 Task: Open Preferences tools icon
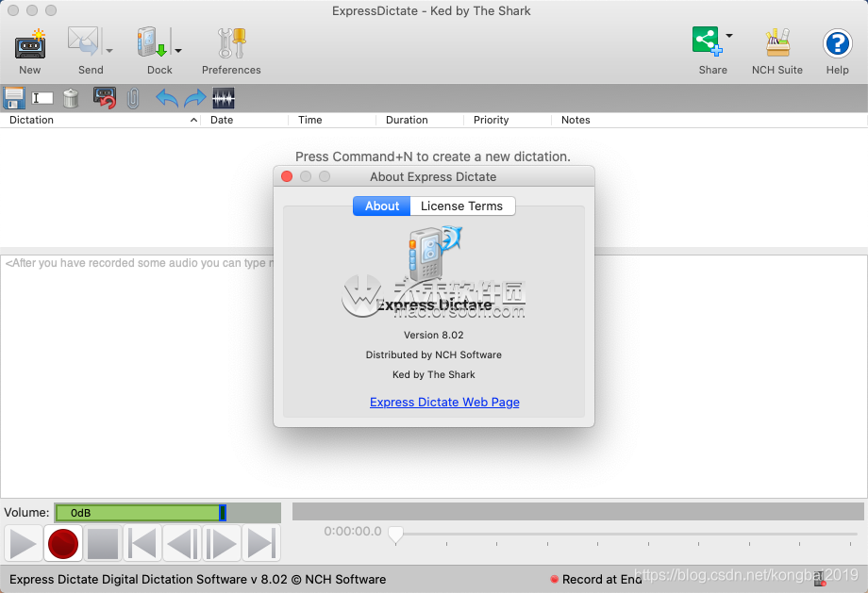pyautogui.click(x=231, y=43)
